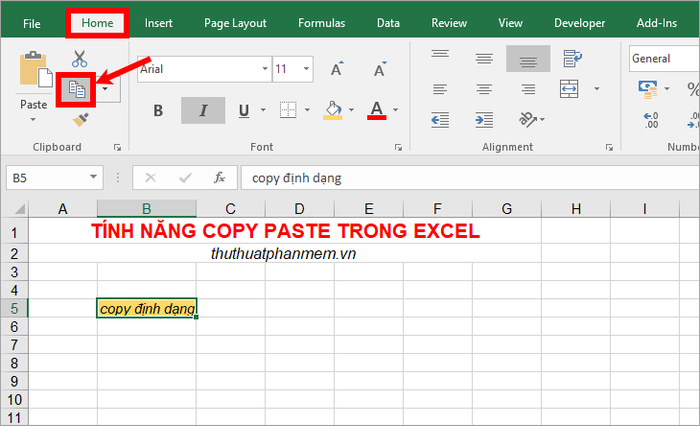This screenshot has height=426, width=700.
Task: Toggle Underline formatting
Action: [244, 110]
